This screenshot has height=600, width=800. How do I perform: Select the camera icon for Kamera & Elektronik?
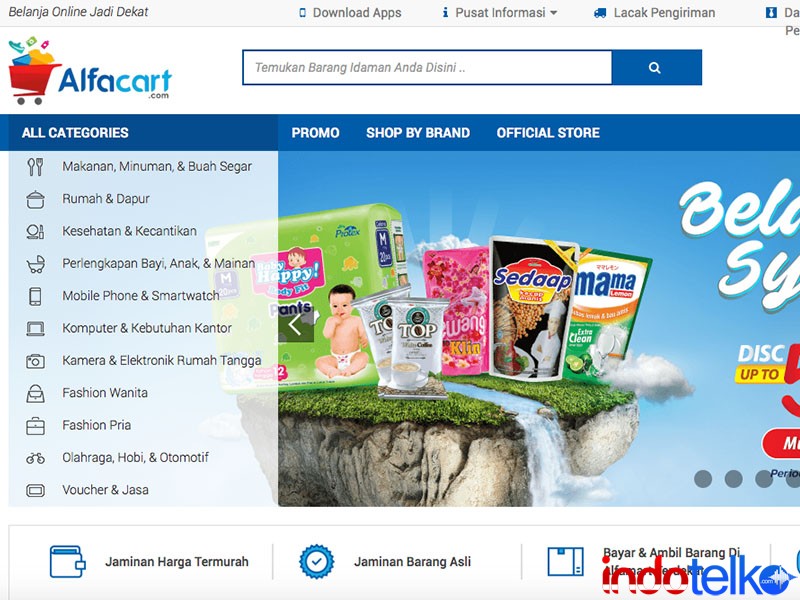point(35,361)
